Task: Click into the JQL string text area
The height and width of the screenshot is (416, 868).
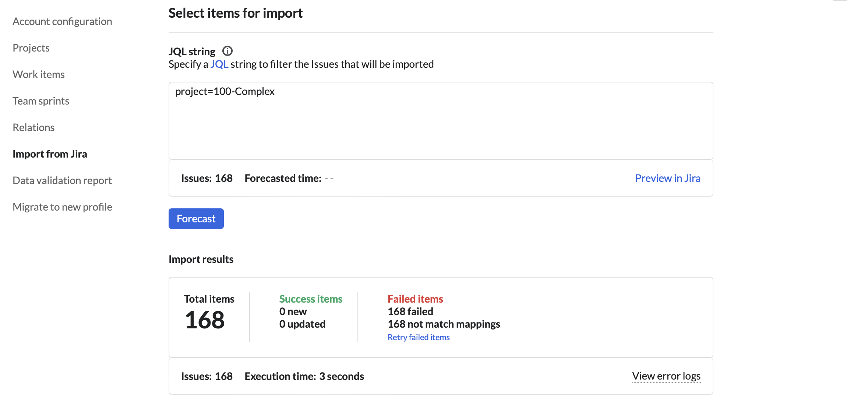Action: click(x=441, y=121)
